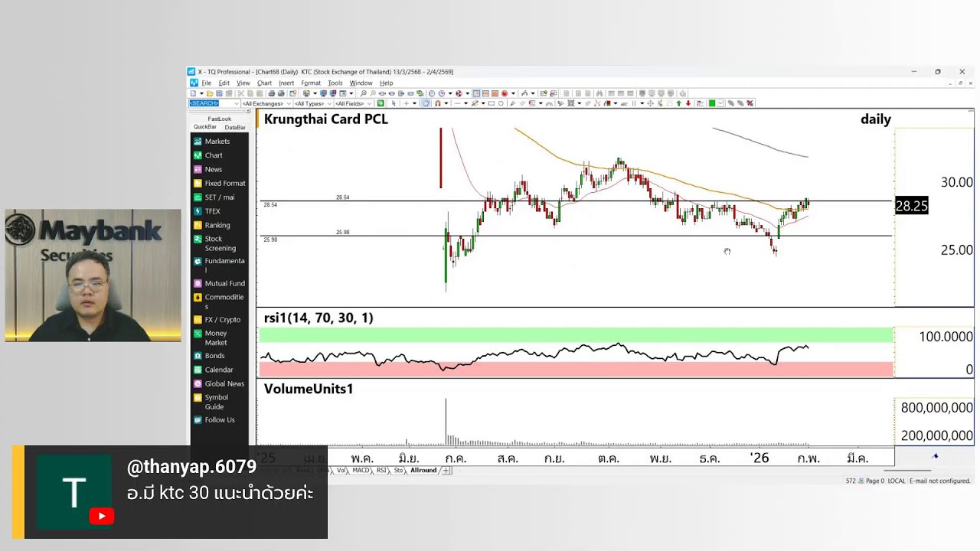Click the green go button beside filters
980x551 pixels.
(380, 103)
